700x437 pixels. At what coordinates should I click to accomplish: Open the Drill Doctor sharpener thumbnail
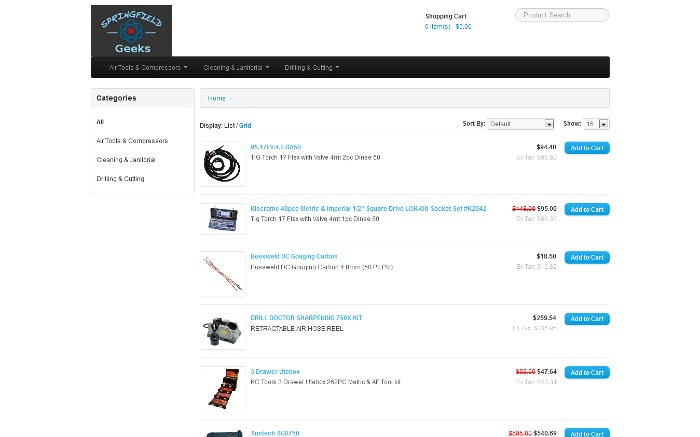(x=222, y=331)
